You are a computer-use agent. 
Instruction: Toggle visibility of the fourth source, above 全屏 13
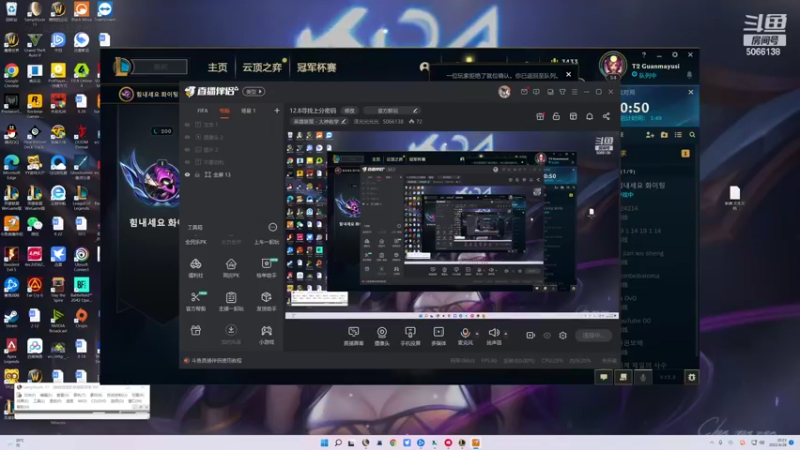187,162
